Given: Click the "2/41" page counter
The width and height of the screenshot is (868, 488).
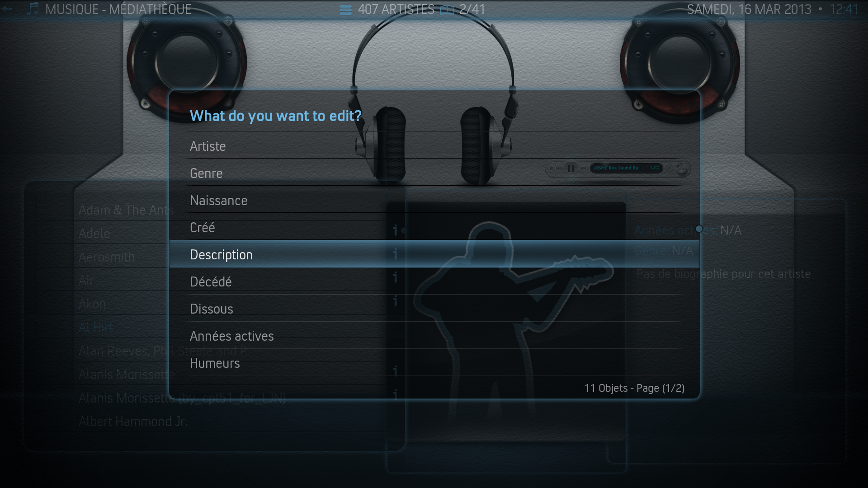Looking at the screenshot, I should 472,9.
